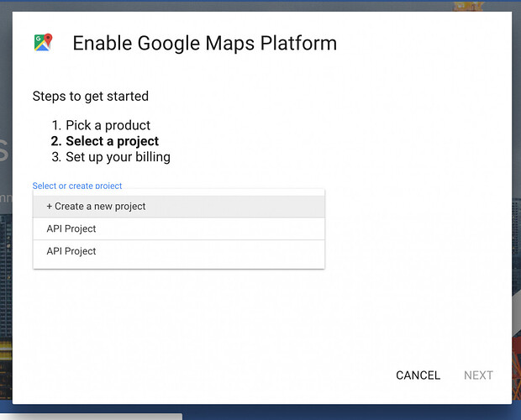Click step '3. Set up your billing'
The width and height of the screenshot is (521, 420).
coord(111,157)
